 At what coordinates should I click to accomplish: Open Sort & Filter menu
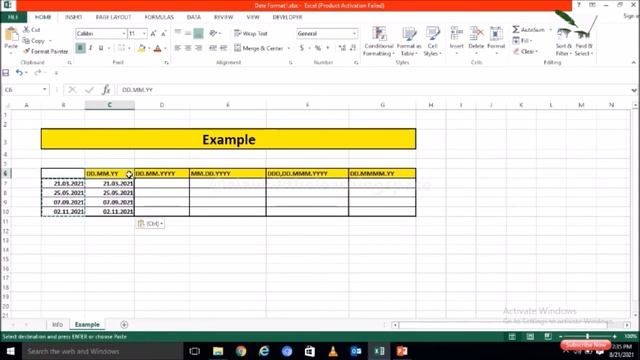(563, 42)
